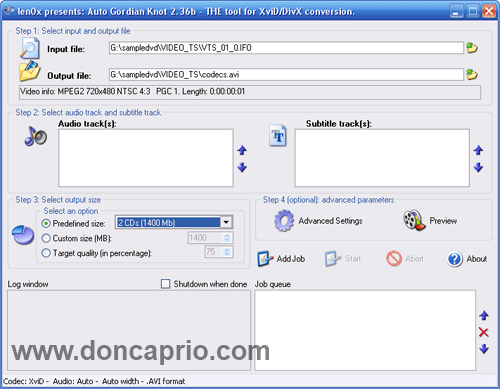Viewport: 500px width, 389px height.
Task: Click inside the Job queue list
Action: [365, 330]
